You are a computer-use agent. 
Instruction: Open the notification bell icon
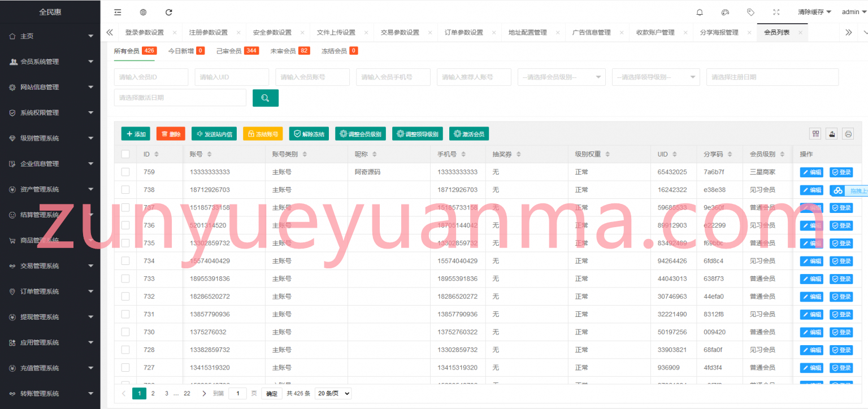[x=700, y=12]
